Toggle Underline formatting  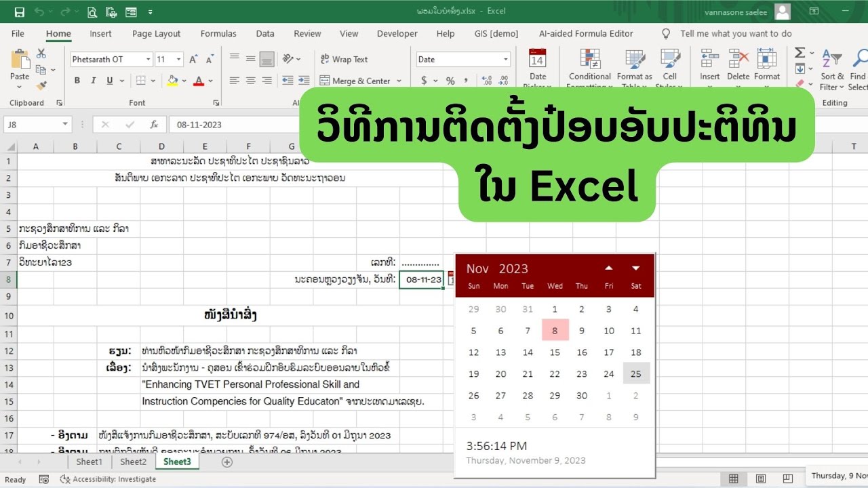pyautogui.click(x=109, y=81)
